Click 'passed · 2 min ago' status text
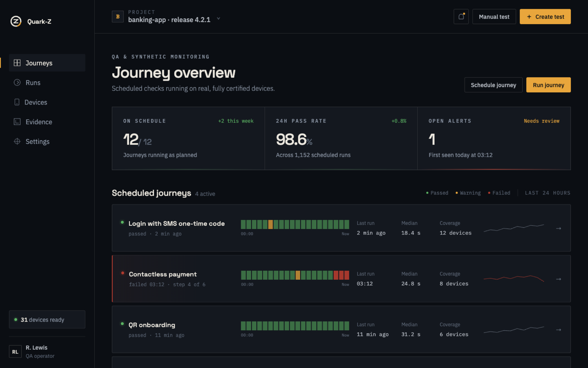588x368 pixels. click(155, 234)
